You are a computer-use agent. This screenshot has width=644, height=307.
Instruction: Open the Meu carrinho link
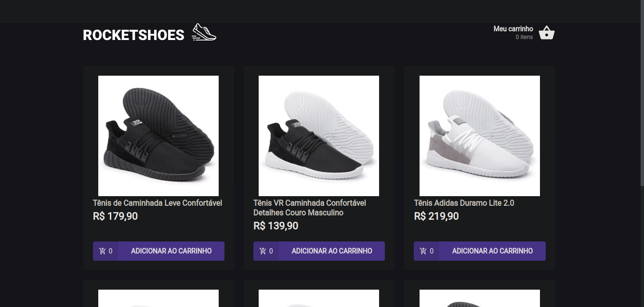pos(513,29)
